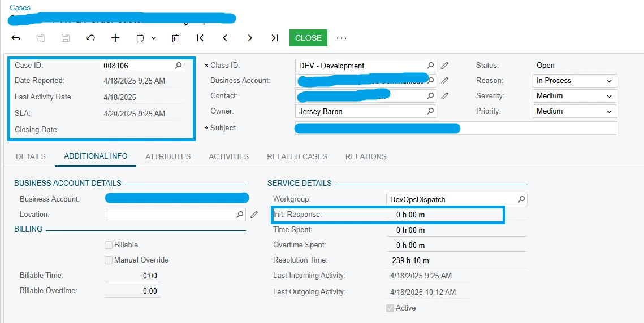644x323 pixels.
Task: Click Date Reported value 4/18/2025 9:25 AM
Action: tap(135, 81)
